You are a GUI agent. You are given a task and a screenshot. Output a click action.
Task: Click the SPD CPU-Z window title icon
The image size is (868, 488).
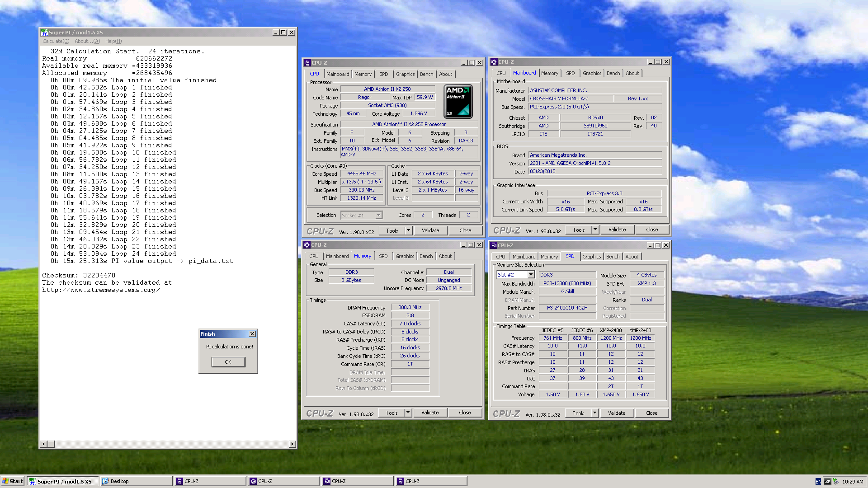(x=494, y=245)
